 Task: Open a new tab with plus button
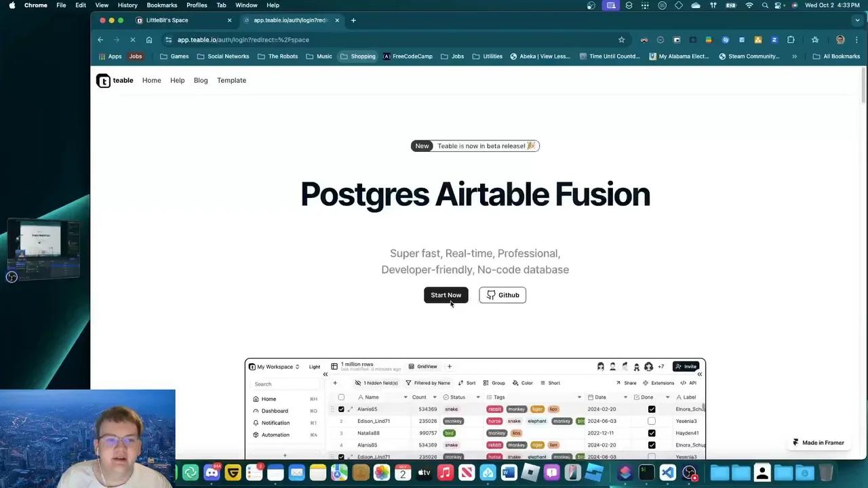[x=353, y=20]
